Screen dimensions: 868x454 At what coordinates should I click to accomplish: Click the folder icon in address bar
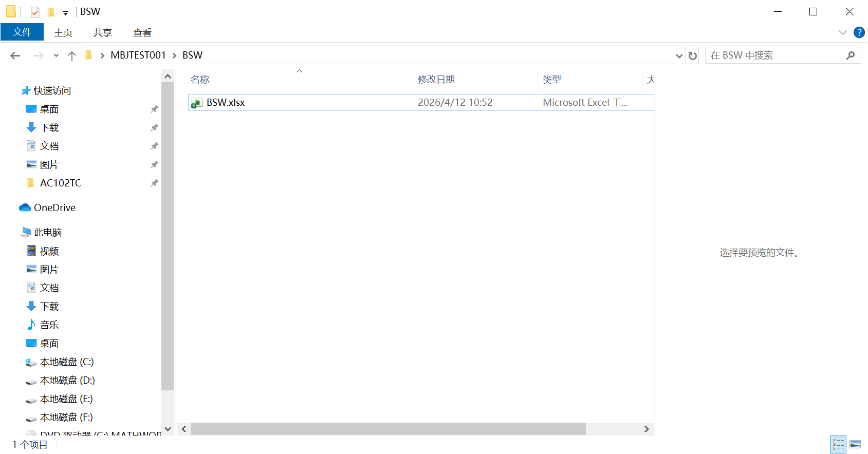click(88, 55)
